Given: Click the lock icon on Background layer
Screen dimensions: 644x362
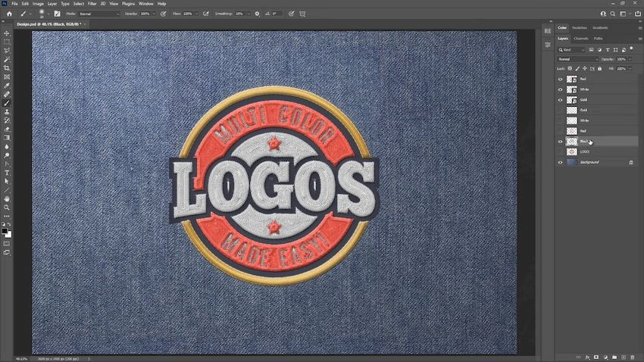Looking at the screenshot, I should click(631, 162).
